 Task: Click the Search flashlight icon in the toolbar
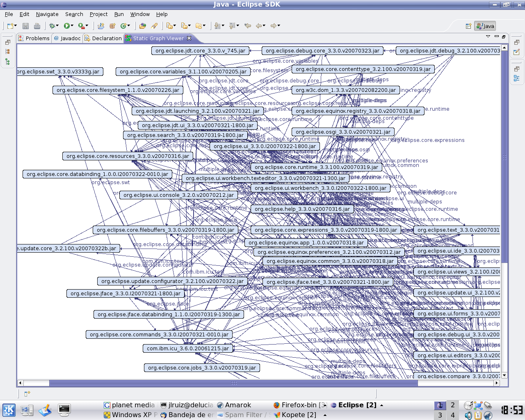tap(154, 26)
